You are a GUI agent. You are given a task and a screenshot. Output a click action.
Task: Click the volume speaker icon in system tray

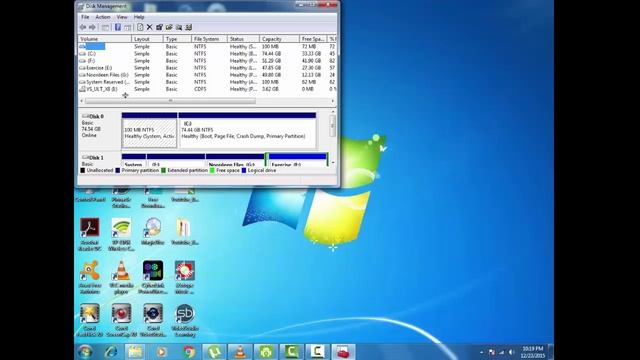click(511, 352)
